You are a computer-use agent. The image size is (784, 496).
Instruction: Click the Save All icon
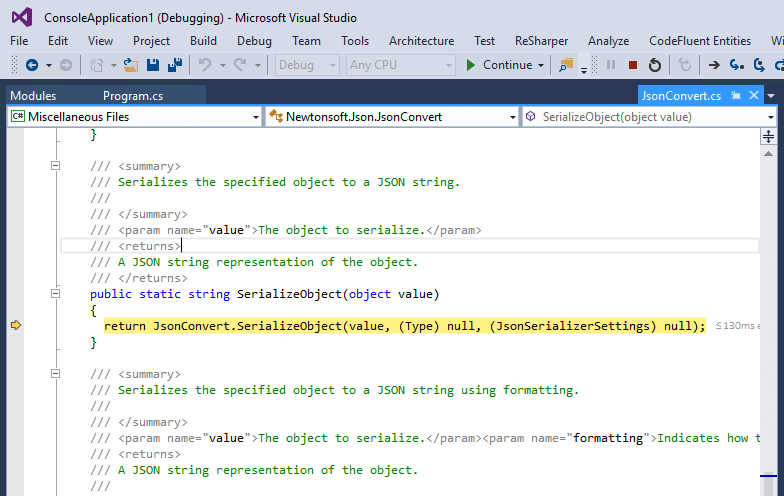pos(174,65)
